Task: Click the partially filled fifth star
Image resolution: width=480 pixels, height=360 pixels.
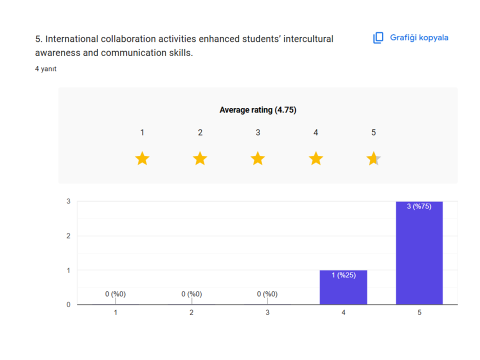Action: [373, 158]
